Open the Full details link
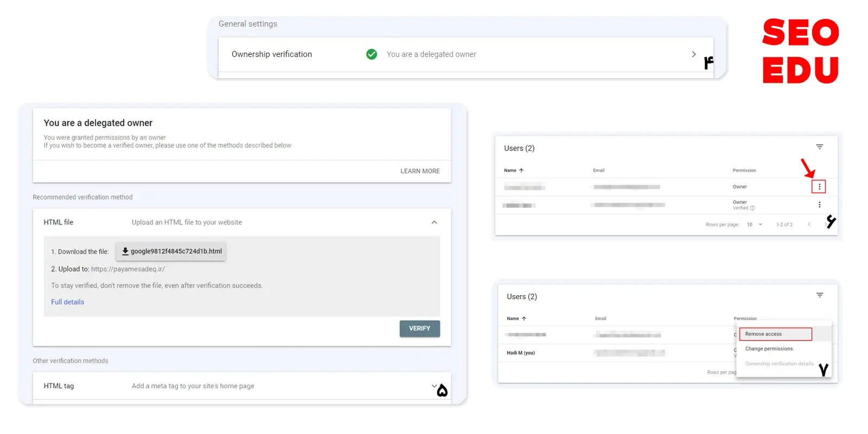868x434 pixels. click(x=67, y=302)
